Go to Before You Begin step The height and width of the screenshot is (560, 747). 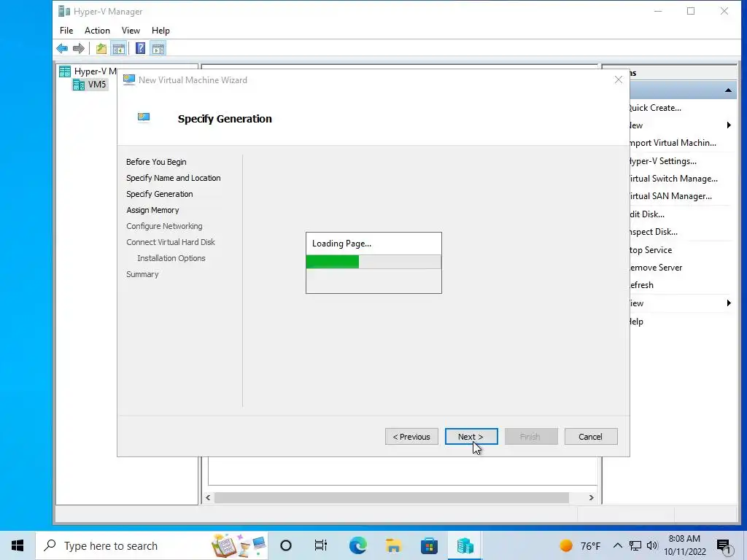pyautogui.click(x=156, y=162)
